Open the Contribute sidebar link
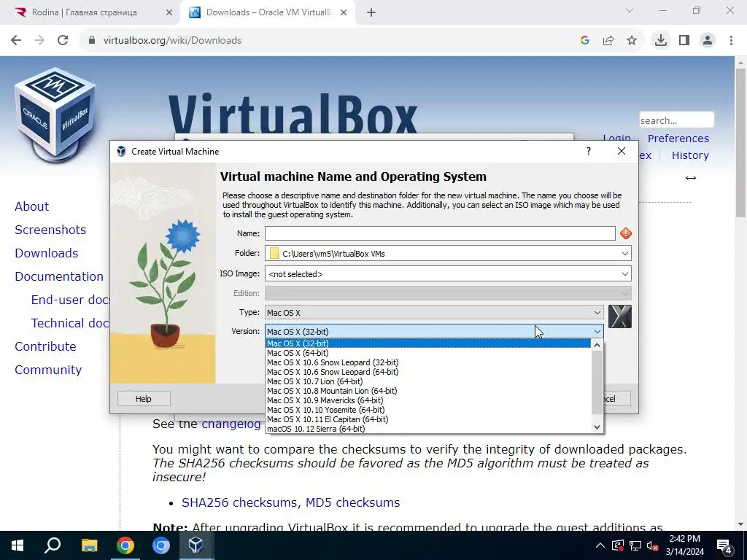This screenshot has width=747, height=560. pos(45,346)
